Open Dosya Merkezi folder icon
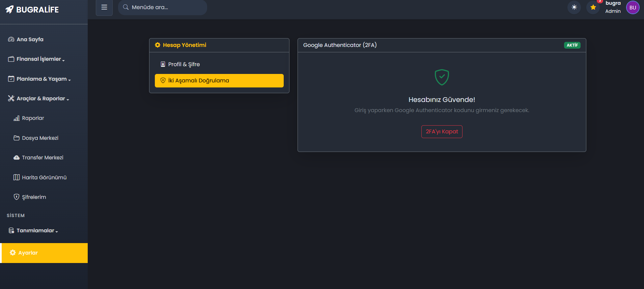Image resolution: width=644 pixels, height=289 pixels. tap(17, 138)
